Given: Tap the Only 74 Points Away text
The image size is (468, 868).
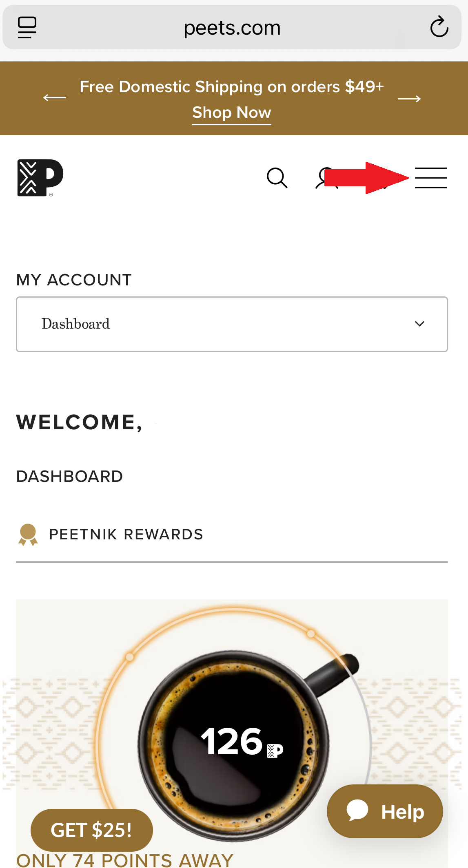Looking at the screenshot, I should click(x=124, y=860).
